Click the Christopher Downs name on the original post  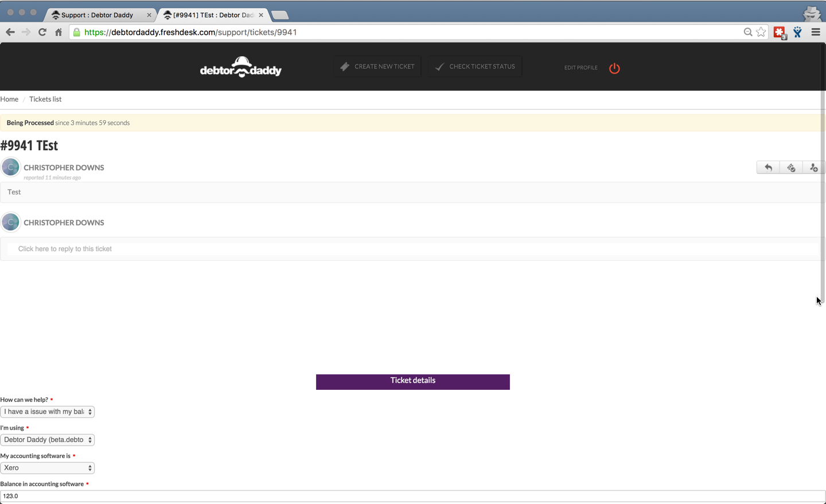64,167
